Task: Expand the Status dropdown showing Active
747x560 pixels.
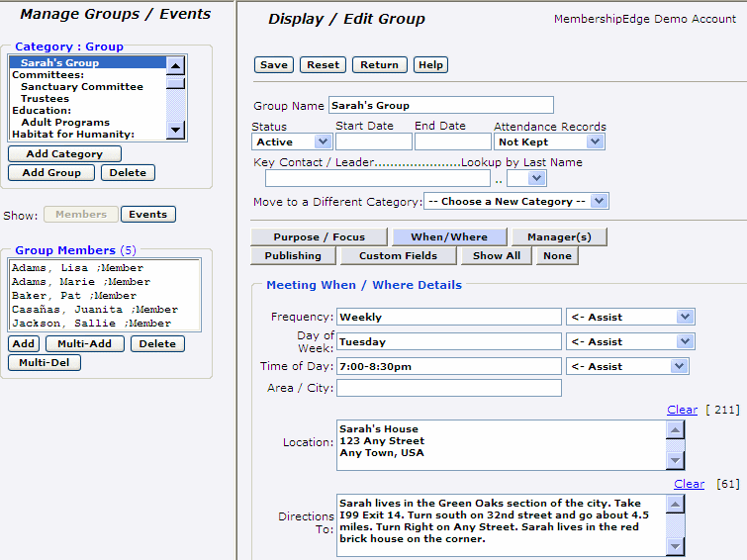Action: 292,141
